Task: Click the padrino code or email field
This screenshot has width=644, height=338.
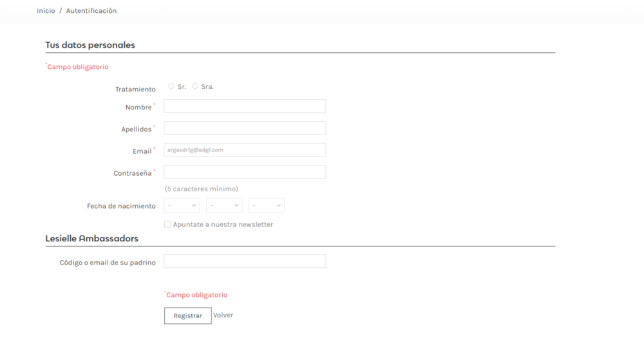Action: (x=245, y=261)
